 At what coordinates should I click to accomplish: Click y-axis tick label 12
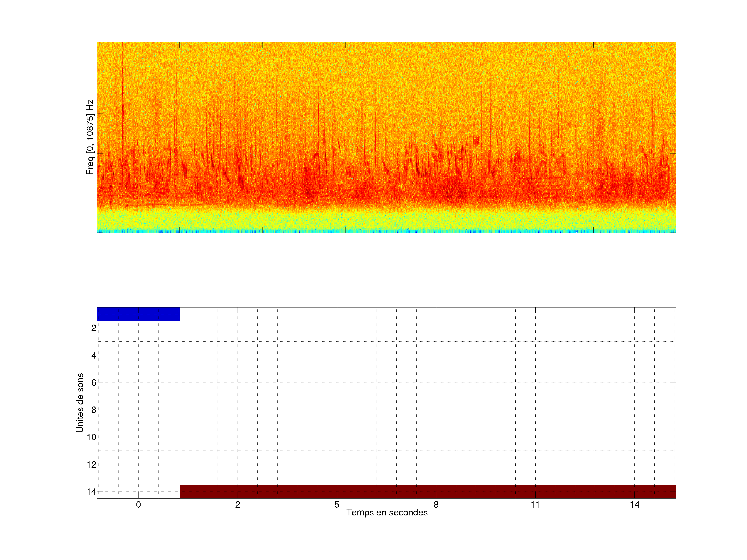[x=92, y=465]
